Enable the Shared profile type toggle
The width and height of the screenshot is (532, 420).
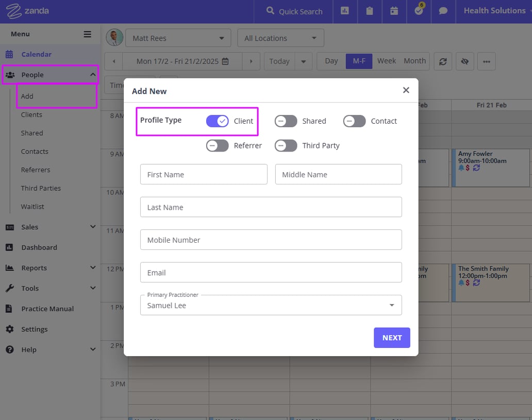(x=286, y=121)
